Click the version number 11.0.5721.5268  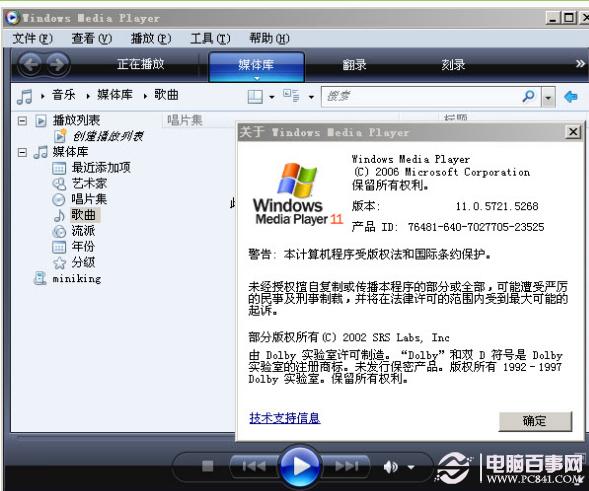click(x=497, y=206)
